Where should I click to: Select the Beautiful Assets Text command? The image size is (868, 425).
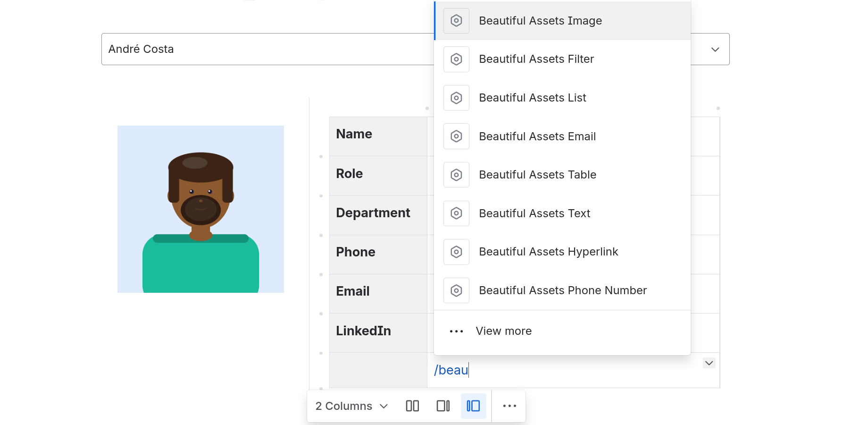(x=534, y=213)
